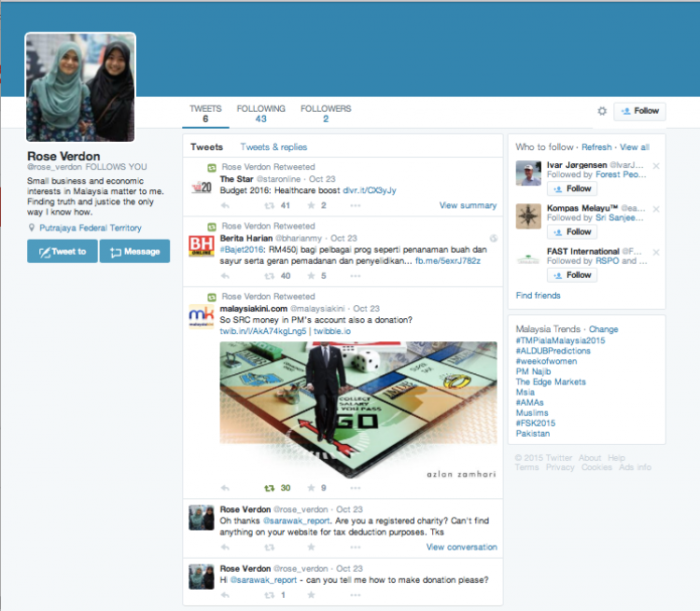Change Malaysia Trends location
Screen dimensions: 700x611
603,329
